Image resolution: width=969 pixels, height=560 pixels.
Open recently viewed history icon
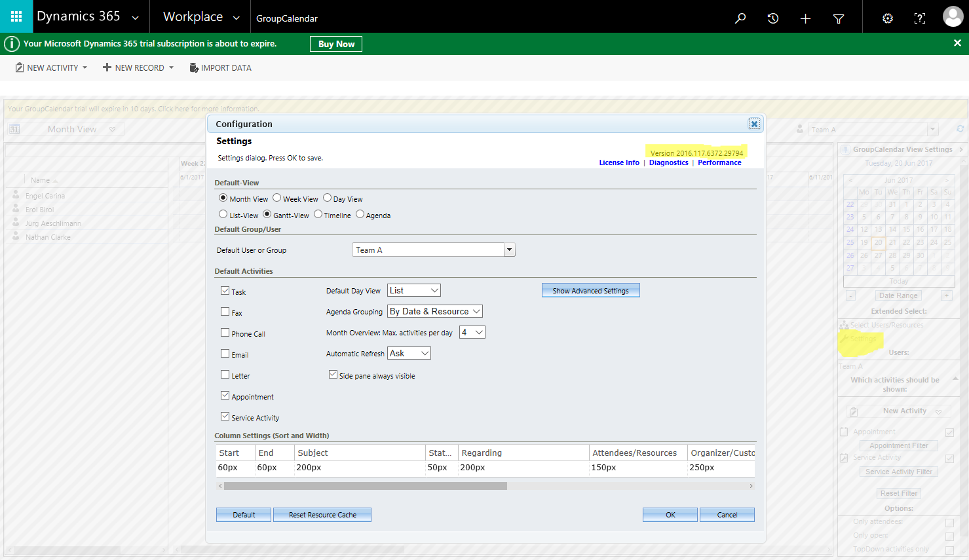click(x=773, y=18)
